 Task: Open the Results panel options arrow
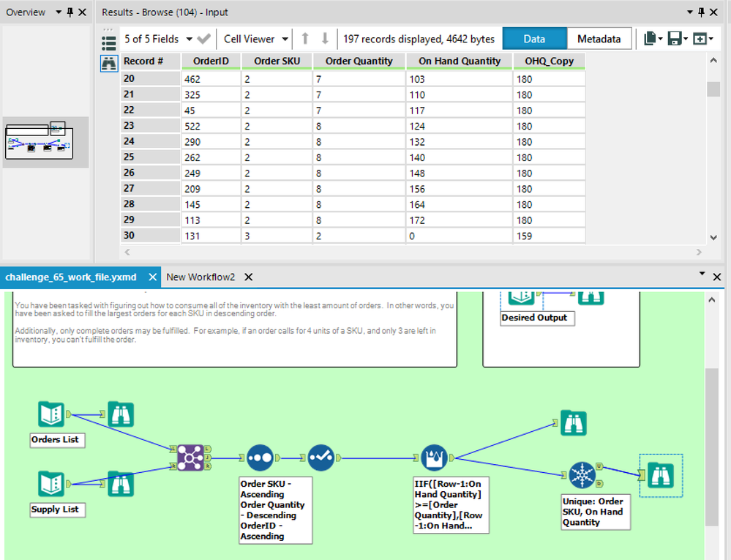pos(689,12)
